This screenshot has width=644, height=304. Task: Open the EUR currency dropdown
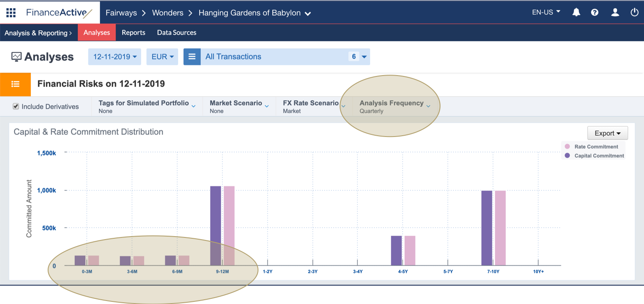pyautogui.click(x=162, y=57)
